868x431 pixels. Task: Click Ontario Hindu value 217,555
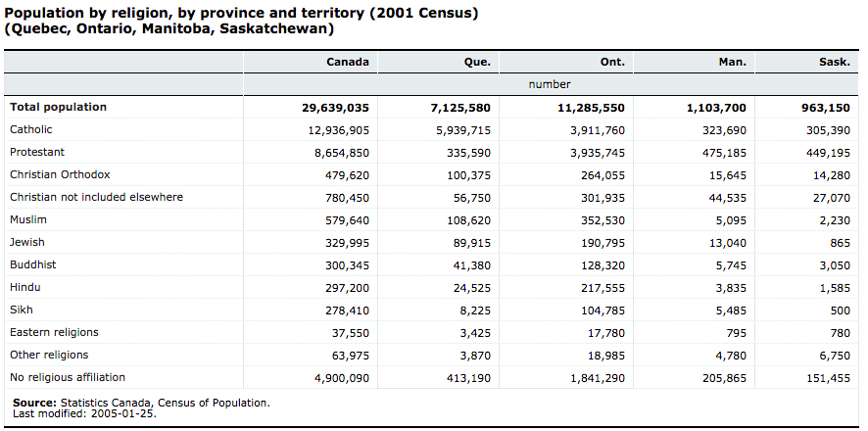tap(603, 288)
